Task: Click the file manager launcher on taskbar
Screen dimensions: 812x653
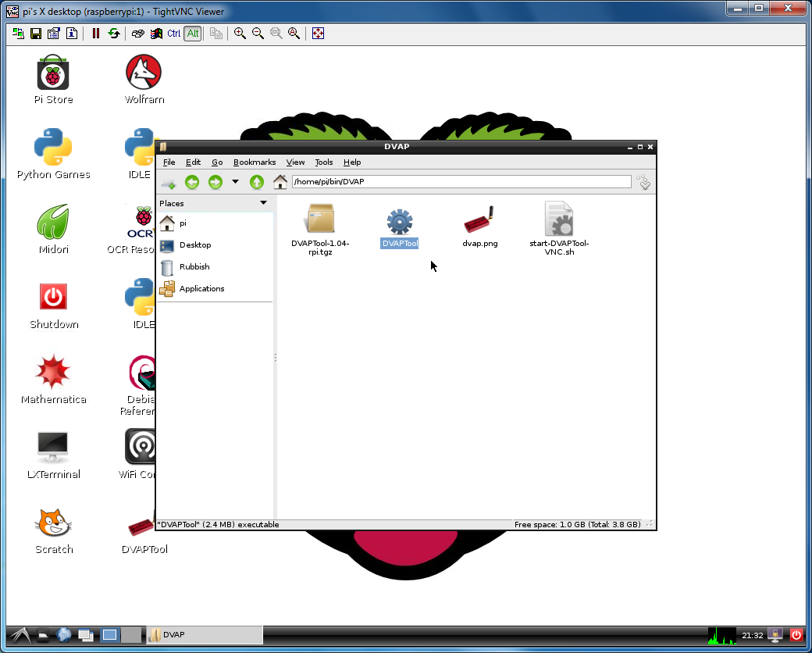Action: (x=43, y=635)
